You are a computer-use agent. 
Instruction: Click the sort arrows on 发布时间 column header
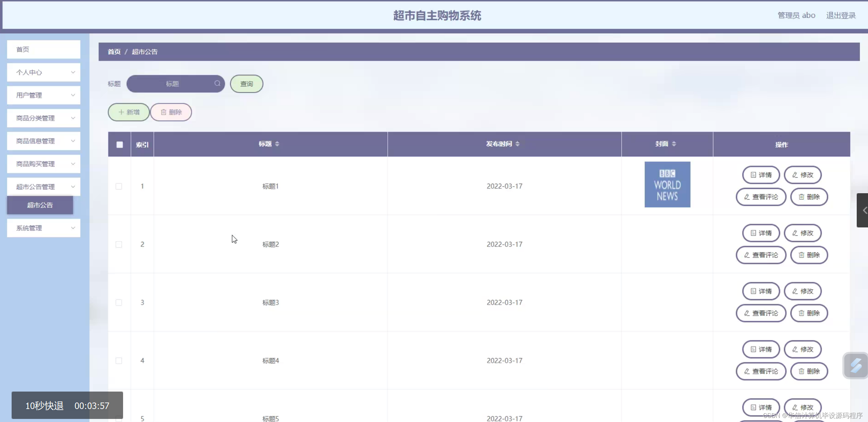[517, 144]
